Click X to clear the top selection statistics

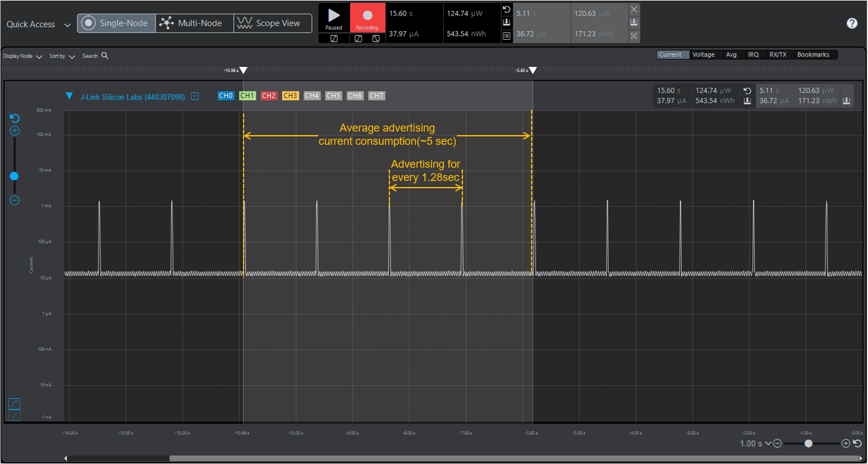pos(634,10)
